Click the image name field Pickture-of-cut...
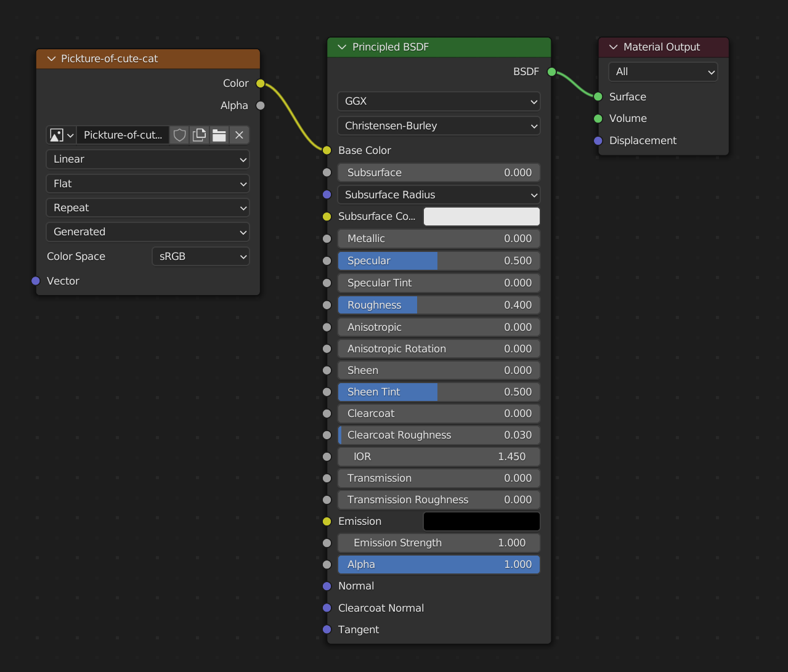The image size is (788, 672). click(123, 135)
